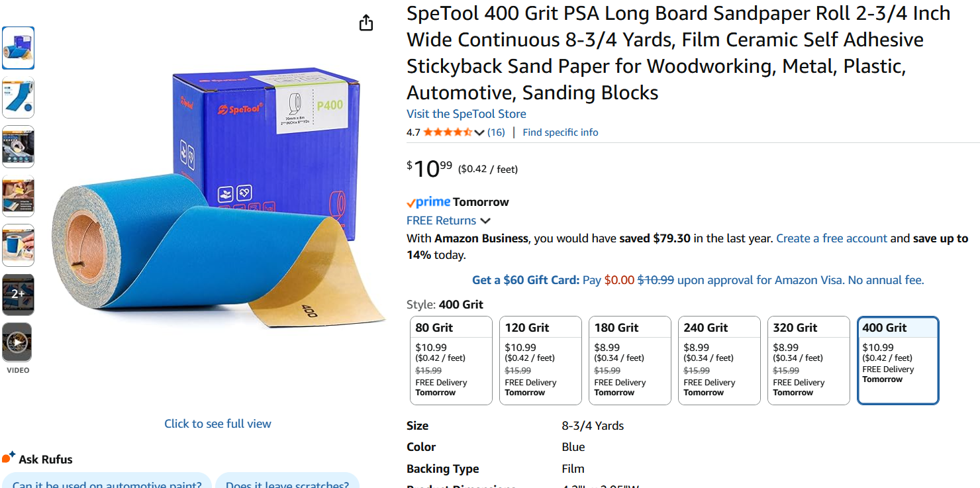Click the share icon above product image
Viewport: 980px width, 488px height.
(366, 23)
